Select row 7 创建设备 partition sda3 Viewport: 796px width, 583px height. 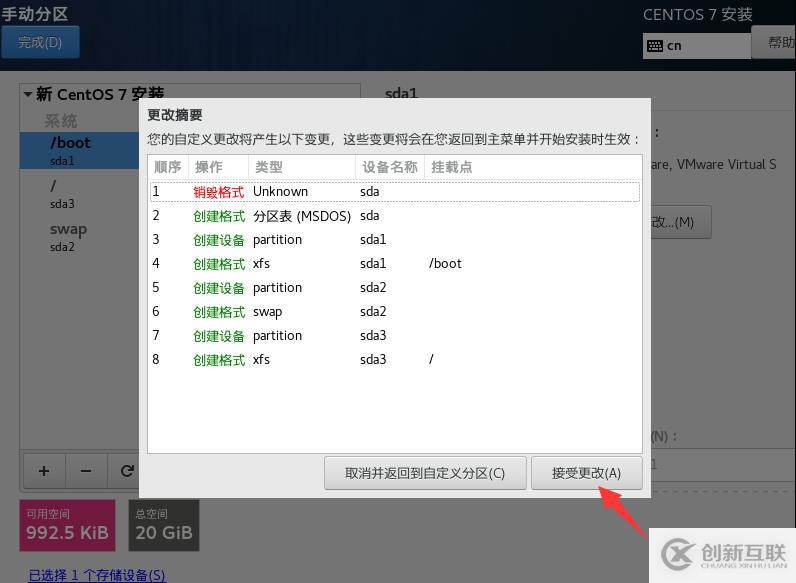(395, 336)
